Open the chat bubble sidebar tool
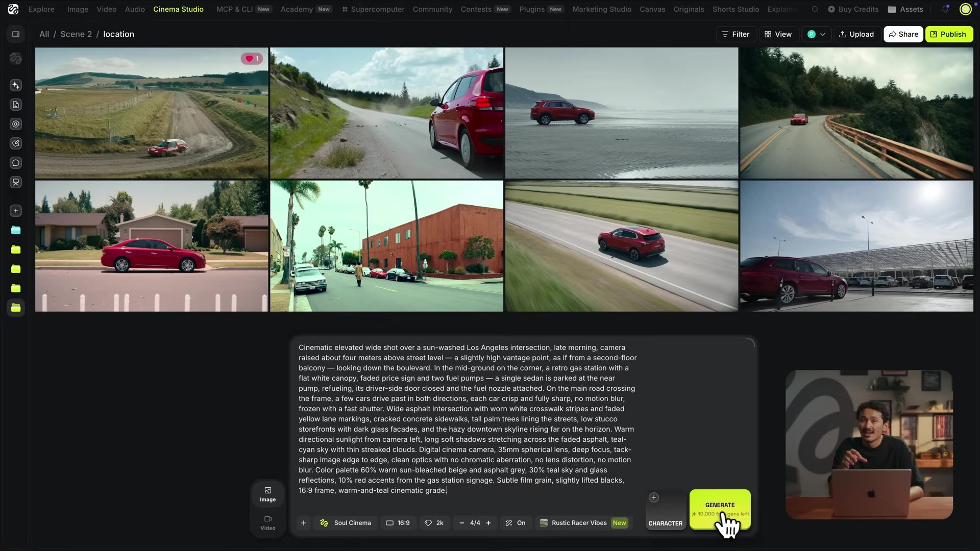 pyautogui.click(x=16, y=163)
